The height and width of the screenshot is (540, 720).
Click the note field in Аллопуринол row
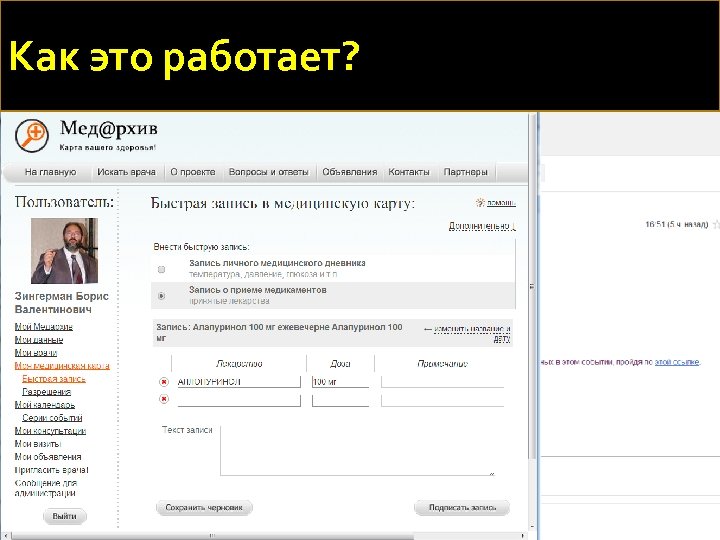point(442,382)
